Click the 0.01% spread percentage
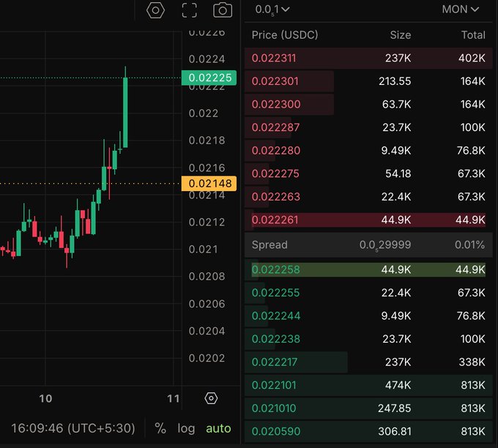The image size is (498, 448). [469, 244]
